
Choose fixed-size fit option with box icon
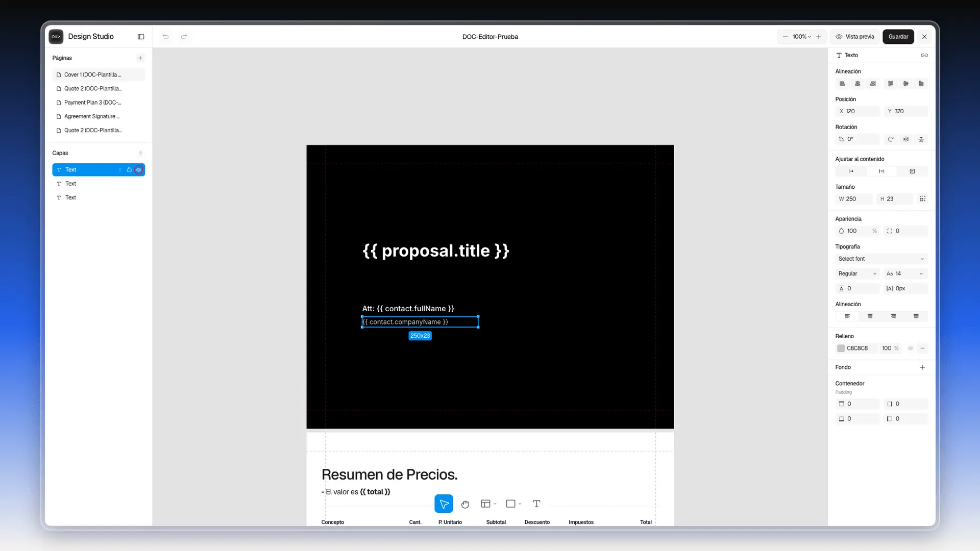[x=912, y=171]
